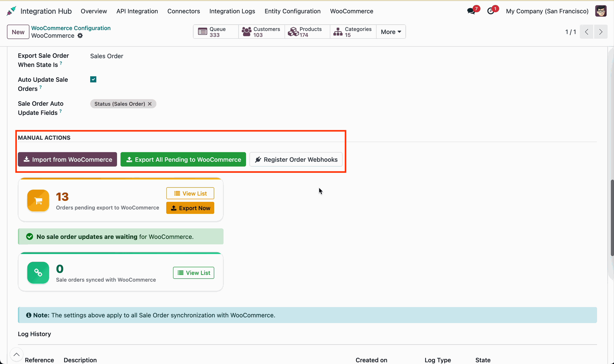Show help for Auto Update Sale Orders
This screenshot has width=614, height=364.
(40, 87)
